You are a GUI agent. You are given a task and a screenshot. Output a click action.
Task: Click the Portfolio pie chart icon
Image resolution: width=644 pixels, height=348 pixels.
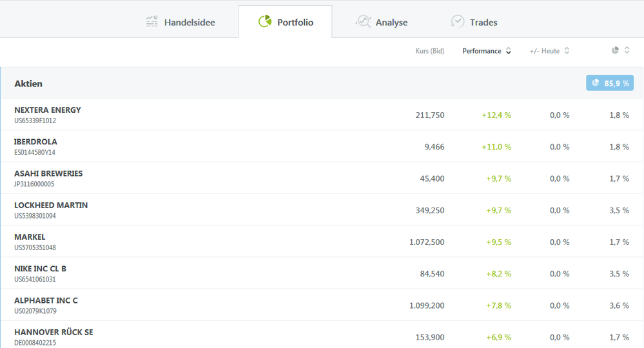click(264, 22)
